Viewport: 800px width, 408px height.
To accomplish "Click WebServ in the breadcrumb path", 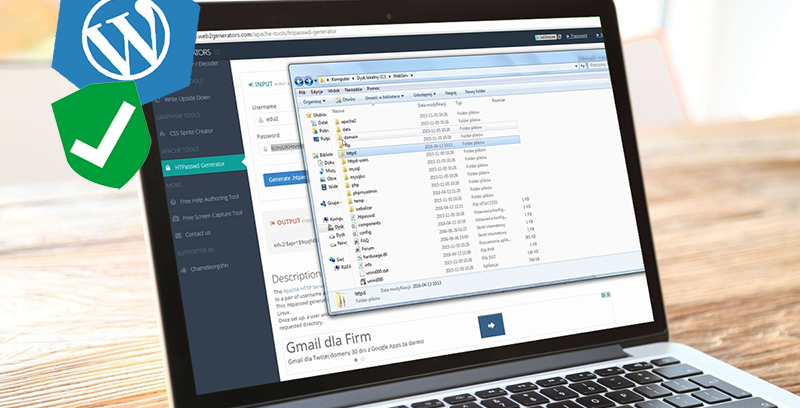I will coord(400,76).
